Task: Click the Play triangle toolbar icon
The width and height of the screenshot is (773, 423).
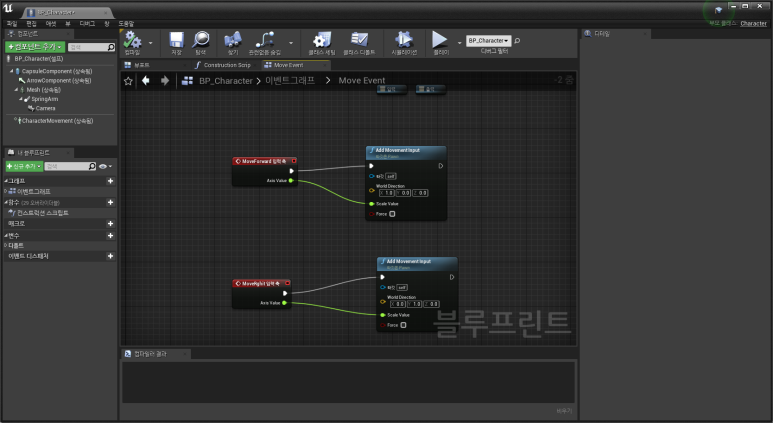Action: click(439, 39)
